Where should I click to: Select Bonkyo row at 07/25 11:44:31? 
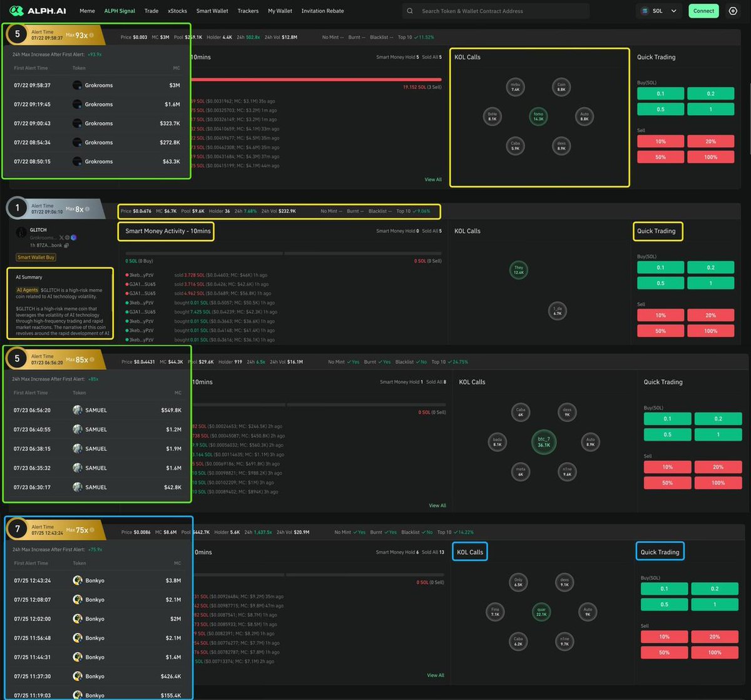coord(97,657)
